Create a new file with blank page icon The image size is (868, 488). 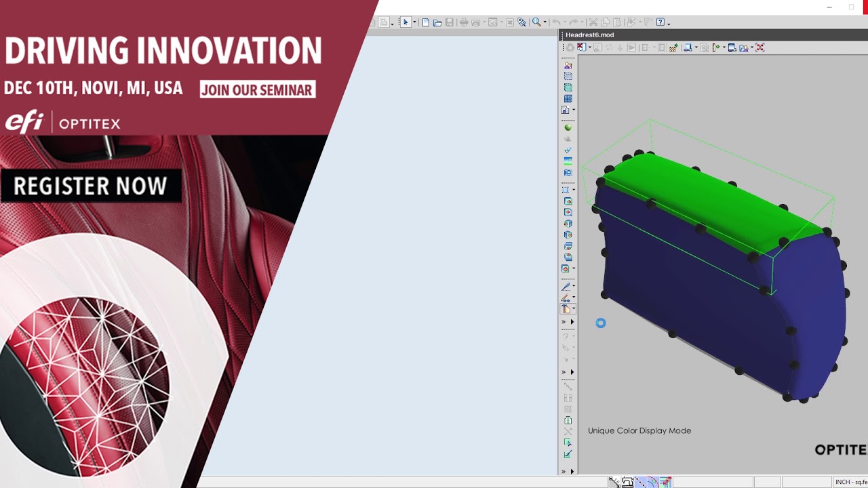[426, 22]
